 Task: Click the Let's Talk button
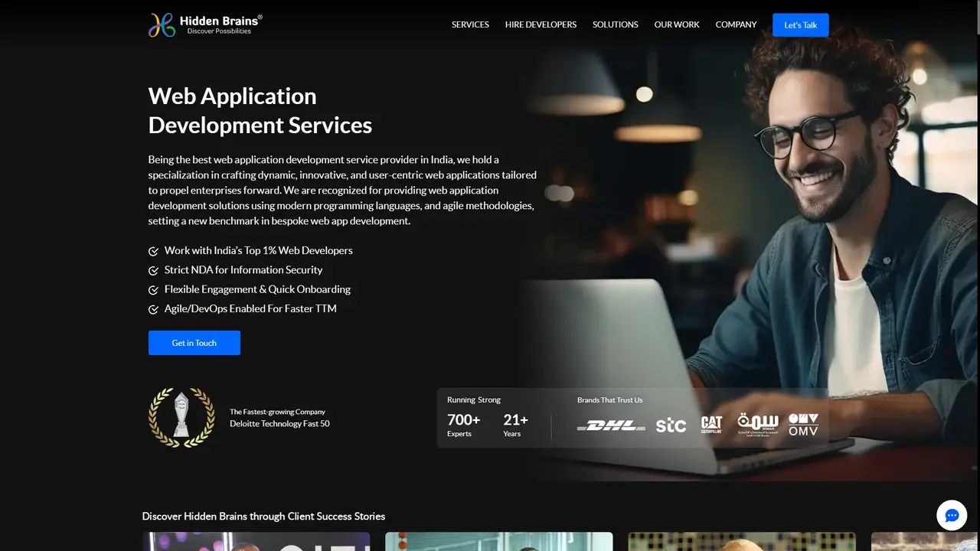[x=800, y=25]
